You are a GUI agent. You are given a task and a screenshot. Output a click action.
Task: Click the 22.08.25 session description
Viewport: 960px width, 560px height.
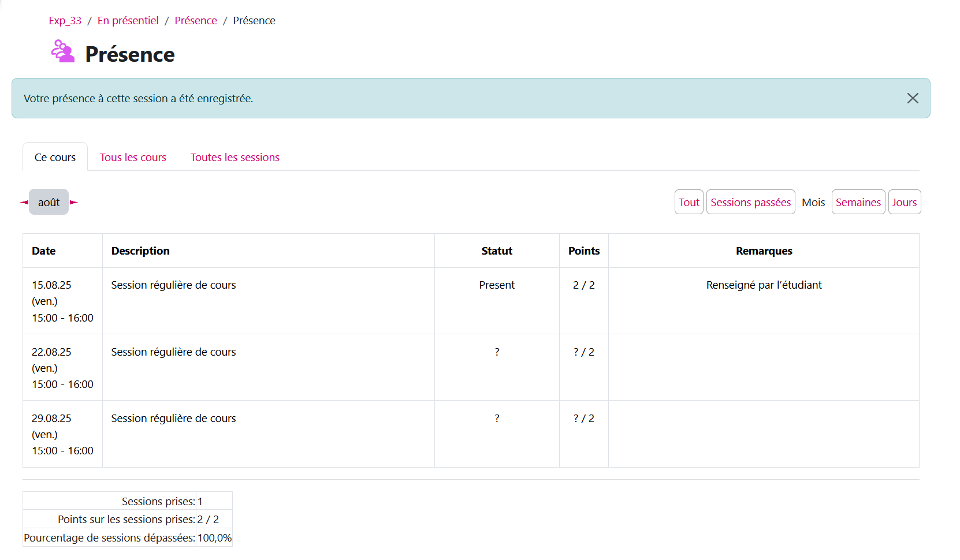[x=173, y=352]
